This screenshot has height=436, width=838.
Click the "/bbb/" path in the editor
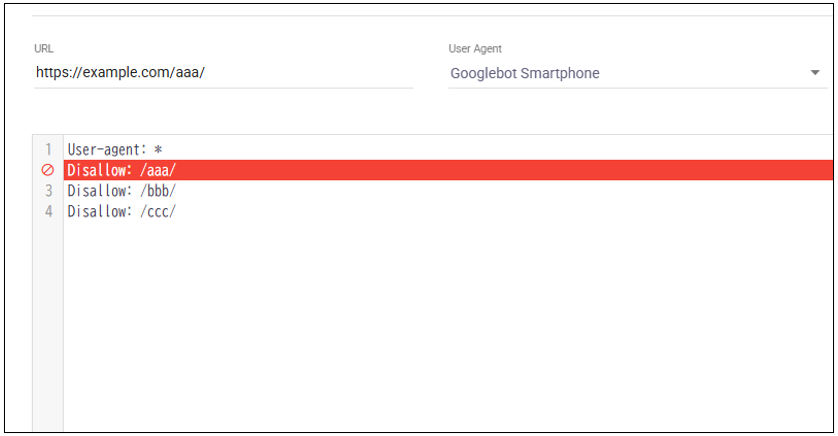point(158,191)
